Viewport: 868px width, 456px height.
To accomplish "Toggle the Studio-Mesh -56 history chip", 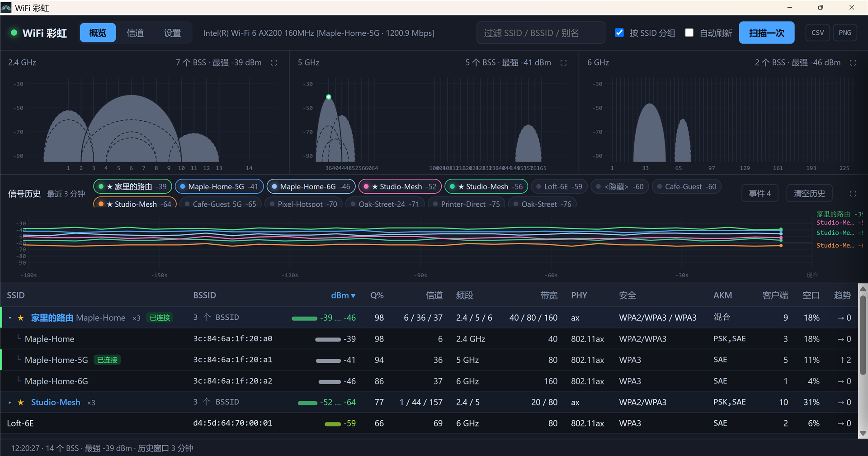I will [x=486, y=186].
